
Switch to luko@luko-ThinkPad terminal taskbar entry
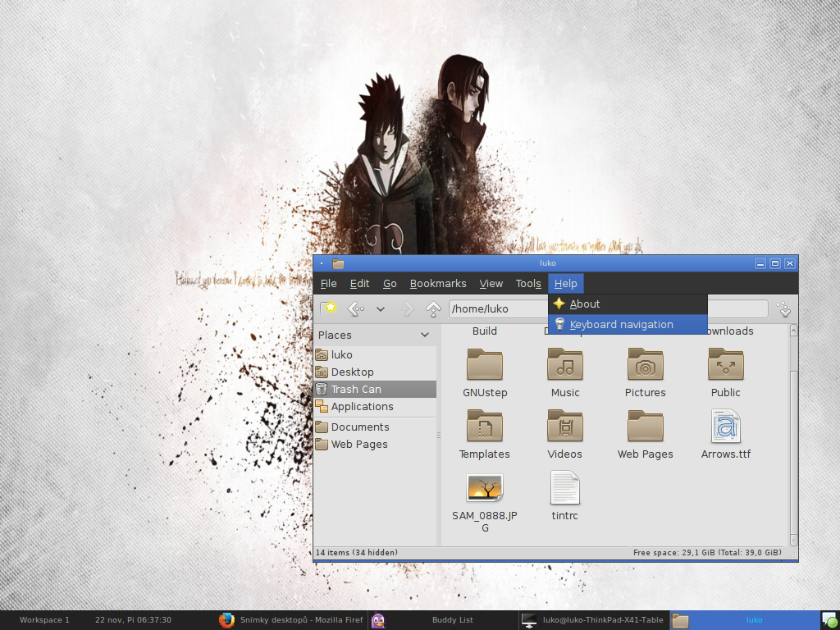click(594, 620)
